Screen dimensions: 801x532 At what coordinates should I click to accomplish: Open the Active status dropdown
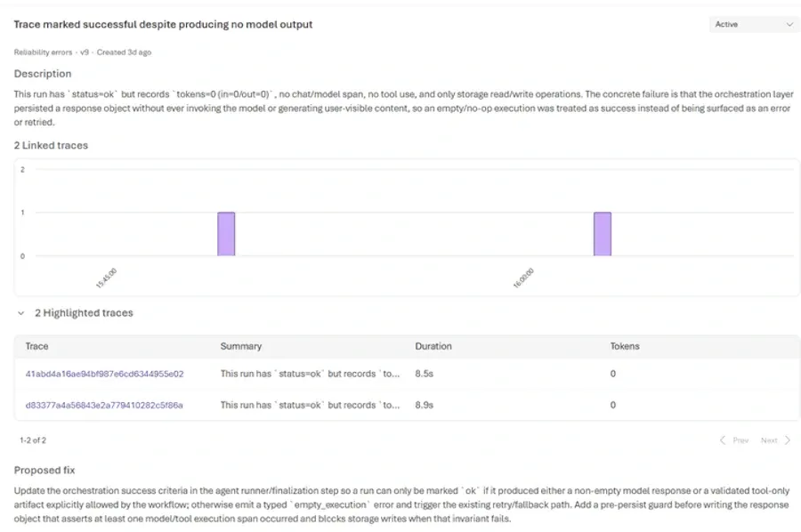pos(754,25)
